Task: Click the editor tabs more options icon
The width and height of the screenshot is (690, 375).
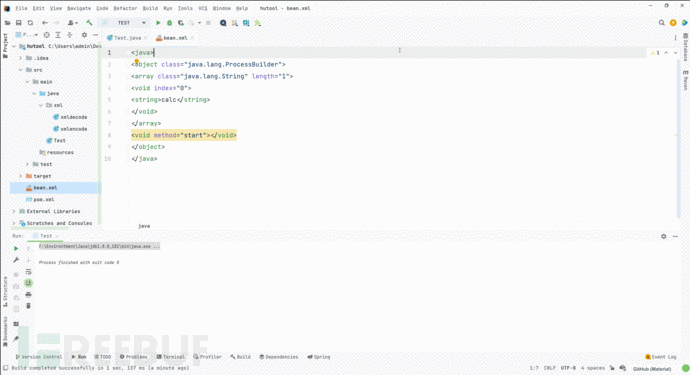Action: tap(675, 38)
